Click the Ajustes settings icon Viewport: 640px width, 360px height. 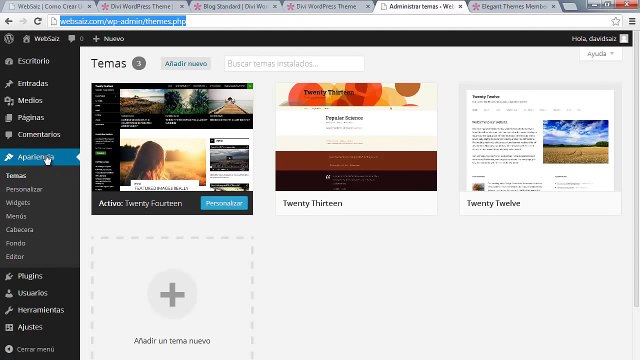pyautogui.click(x=9, y=327)
